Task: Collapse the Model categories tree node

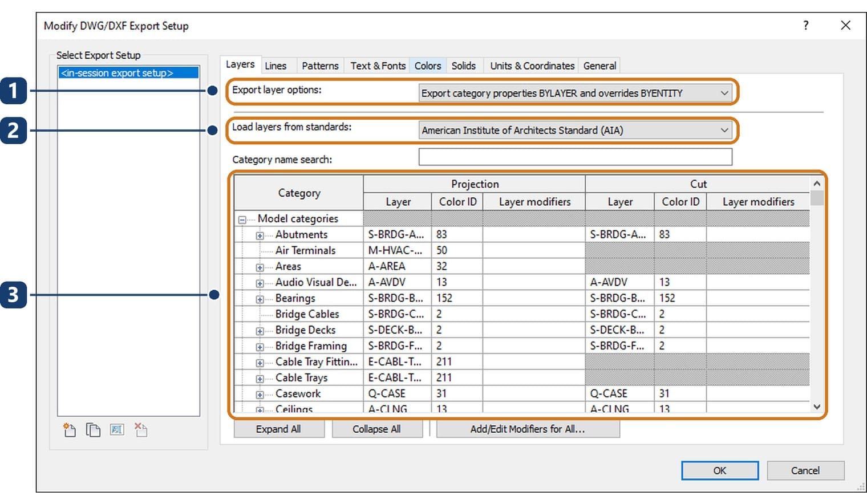Action: point(242,220)
